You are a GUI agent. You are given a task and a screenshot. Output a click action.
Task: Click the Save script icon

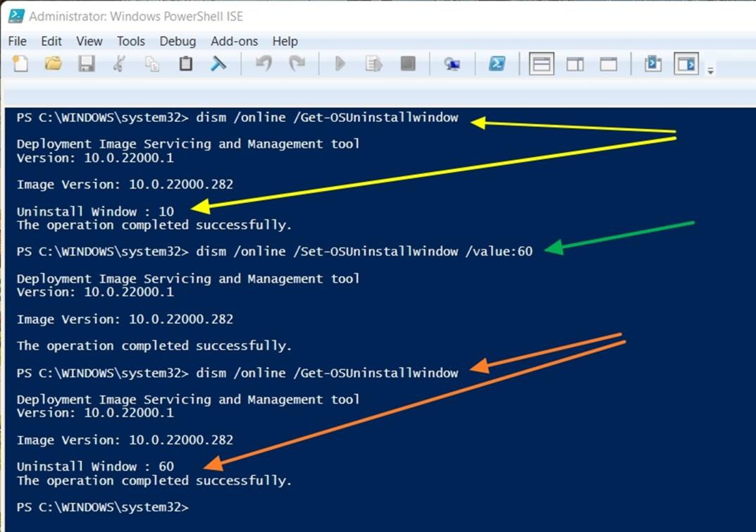click(x=87, y=64)
